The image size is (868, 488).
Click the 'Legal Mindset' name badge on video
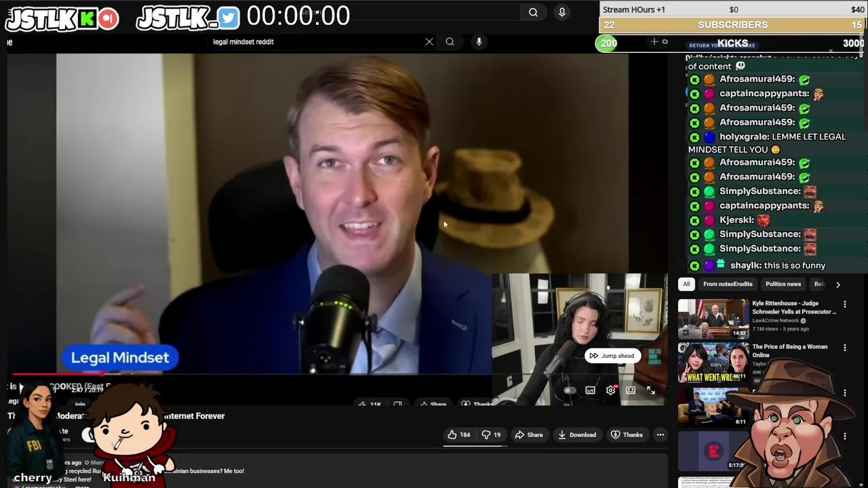pos(120,358)
